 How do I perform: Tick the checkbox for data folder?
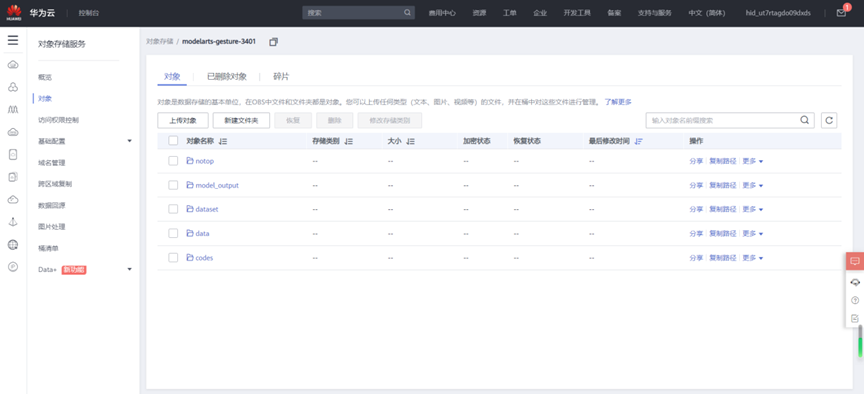173,233
